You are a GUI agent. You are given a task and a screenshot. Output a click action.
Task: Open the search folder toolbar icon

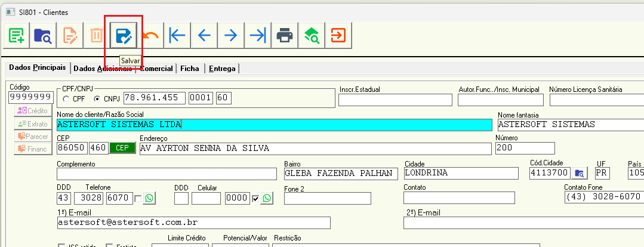(x=43, y=36)
